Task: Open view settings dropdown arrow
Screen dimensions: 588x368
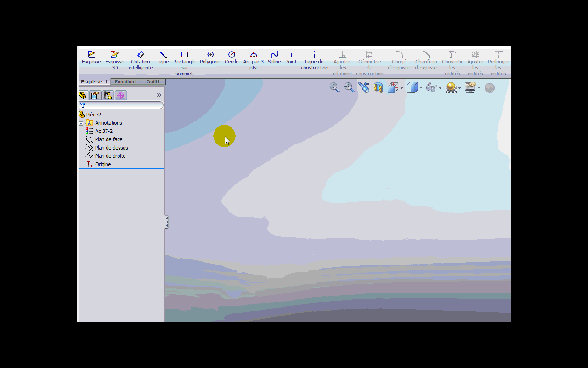Action: coord(479,88)
